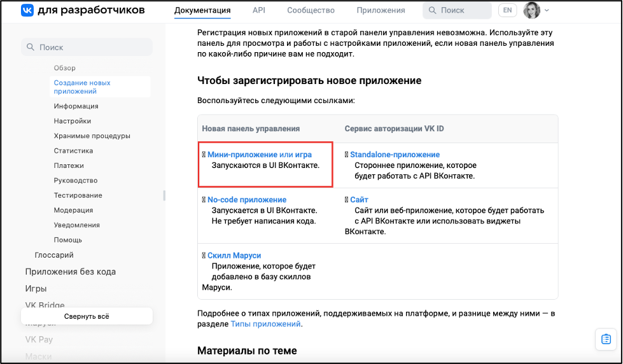Screen dimensions: 623x364
Task: Select Статистика in the sidebar
Action: [74, 151]
